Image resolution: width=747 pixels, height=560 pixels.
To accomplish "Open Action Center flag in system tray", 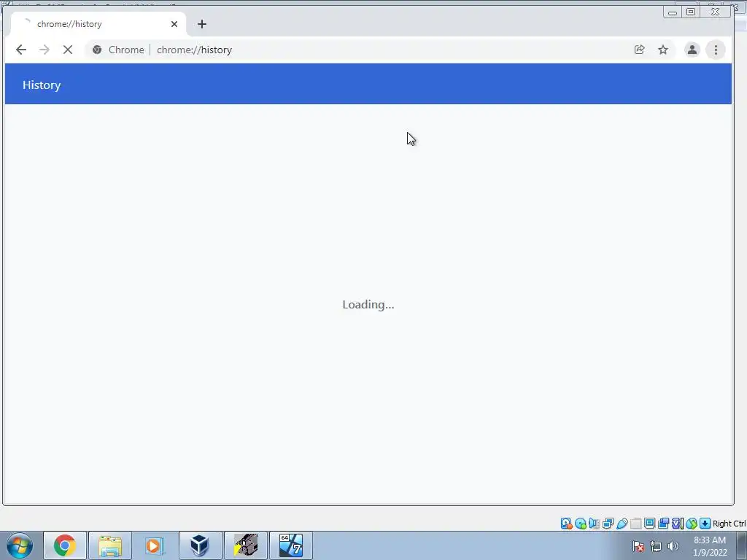I will coord(638,546).
